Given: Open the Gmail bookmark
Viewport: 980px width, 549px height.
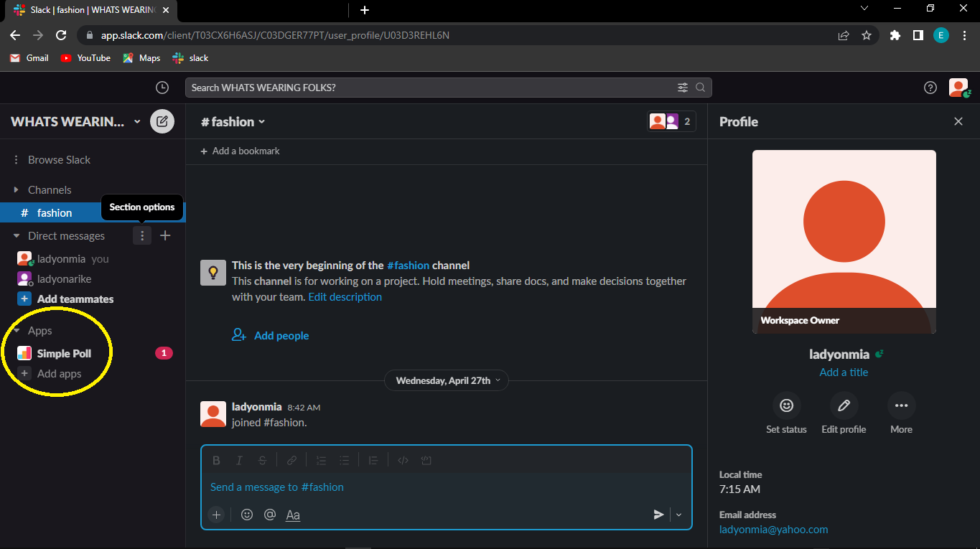Looking at the screenshot, I should (29, 58).
